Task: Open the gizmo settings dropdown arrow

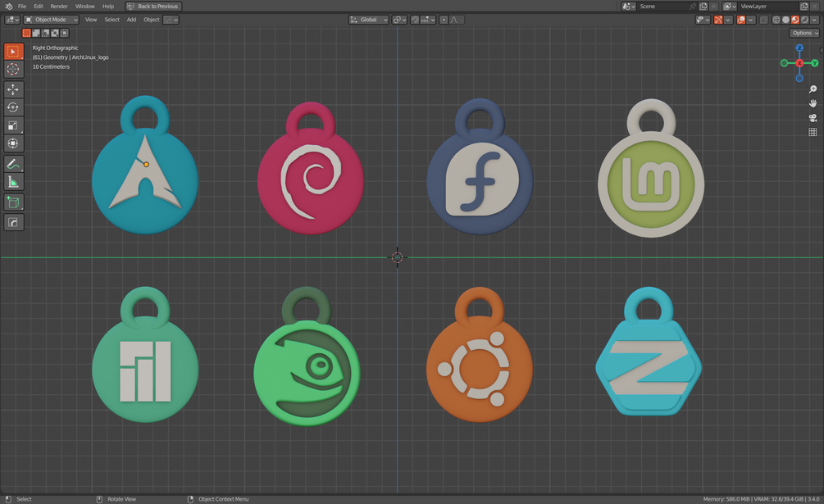Action: (728, 20)
